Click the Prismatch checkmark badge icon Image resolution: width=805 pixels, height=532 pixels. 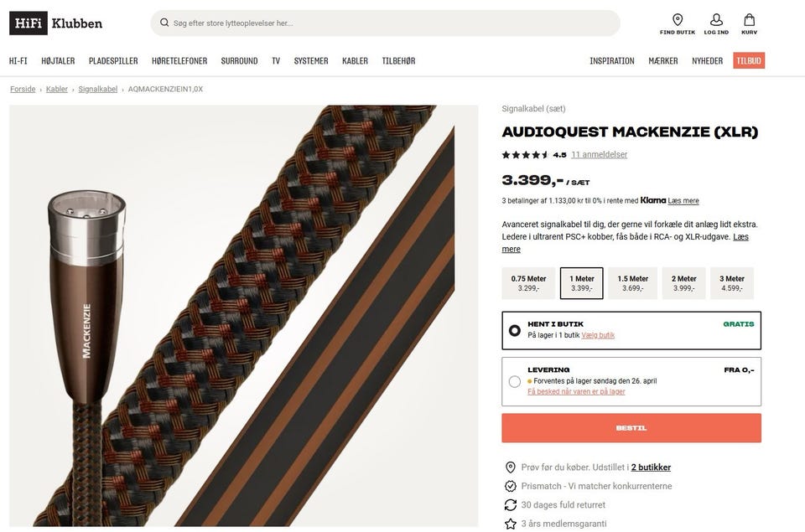point(511,486)
